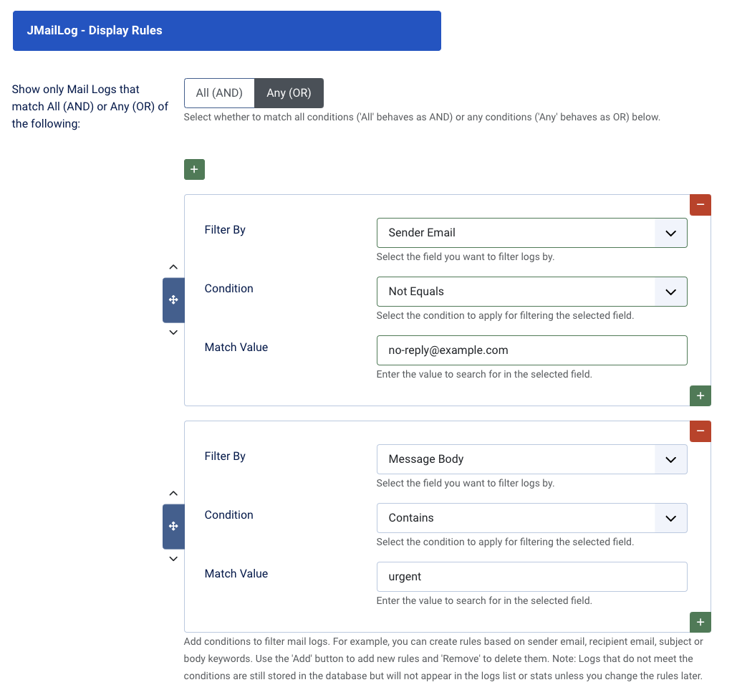Add a rule after the Sender Email rule
This screenshot has height=700, width=732.
[x=700, y=395]
